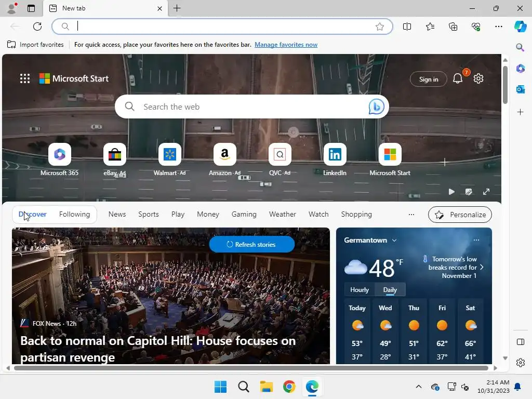The height and width of the screenshot is (399, 532).
Task: Open Browser essentials heart icon
Action: (x=476, y=26)
